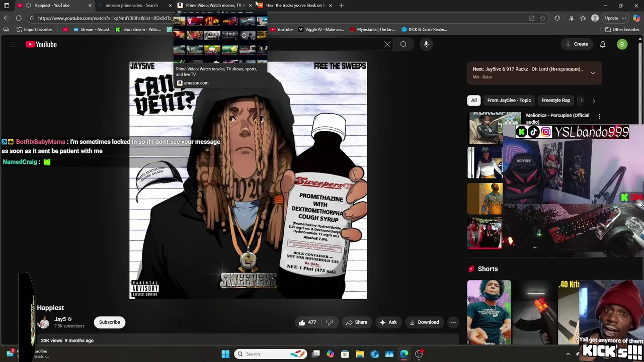This screenshot has height=362, width=644.
Task: Open the Copilot sidebar icon
Action: [636, 18]
